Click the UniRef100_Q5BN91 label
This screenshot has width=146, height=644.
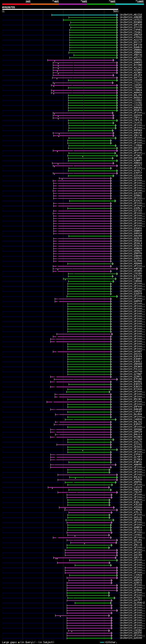[x=131, y=50]
